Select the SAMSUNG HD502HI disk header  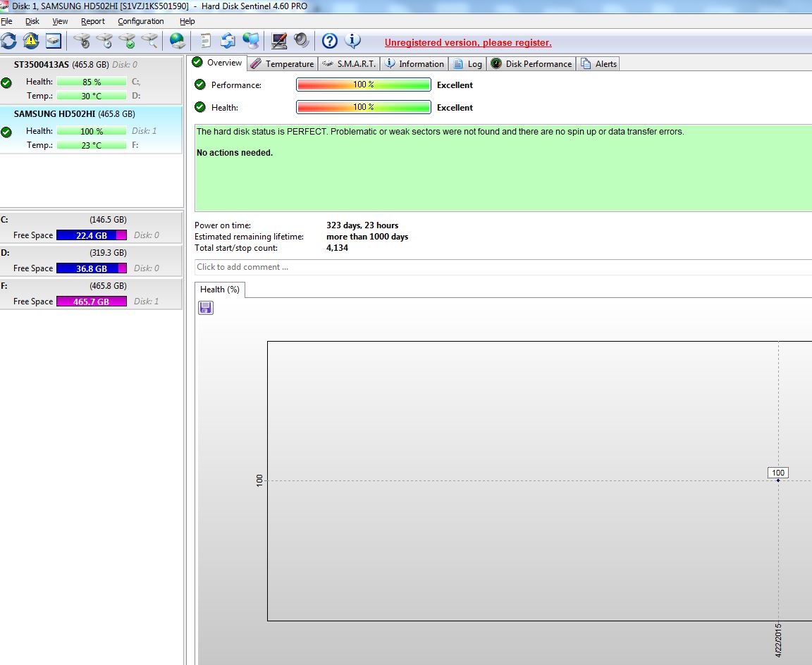click(74, 114)
